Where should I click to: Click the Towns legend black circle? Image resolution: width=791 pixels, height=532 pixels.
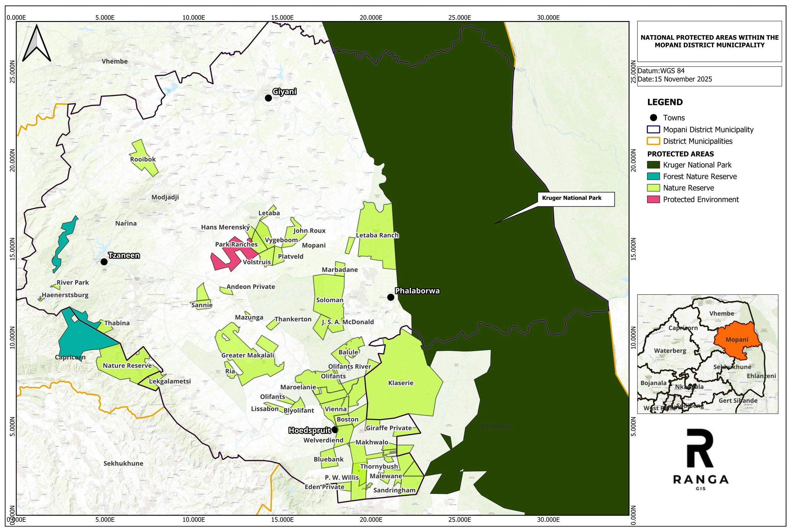pyautogui.click(x=653, y=118)
